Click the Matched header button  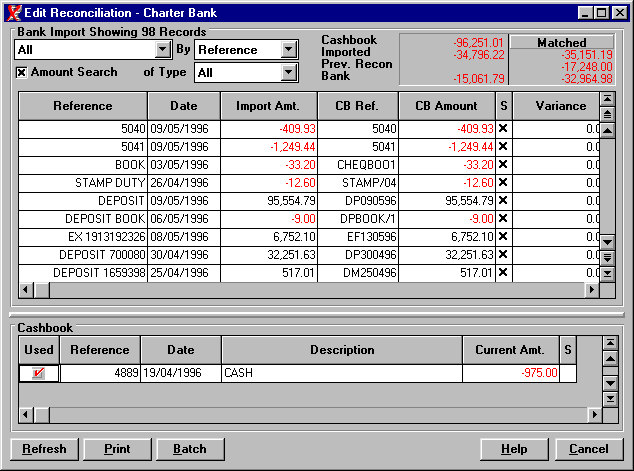tap(562, 42)
